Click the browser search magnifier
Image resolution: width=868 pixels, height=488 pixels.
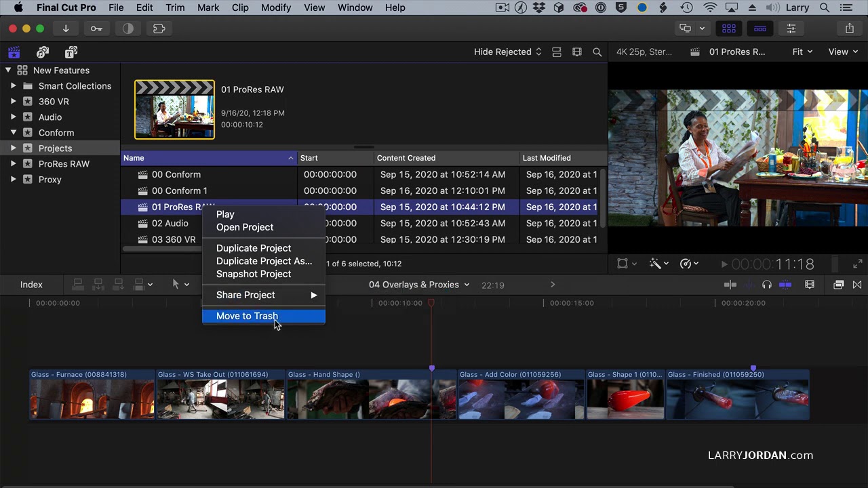click(x=597, y=52)
